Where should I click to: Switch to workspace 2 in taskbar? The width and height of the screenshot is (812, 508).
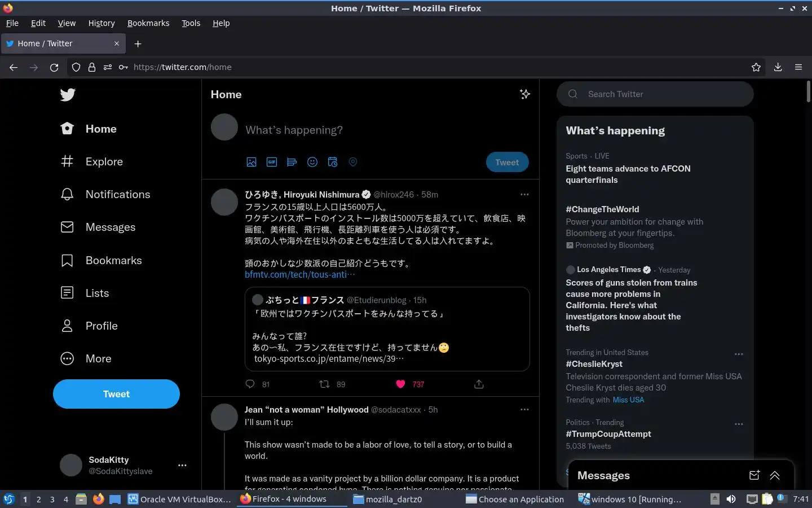click(38, 499)
